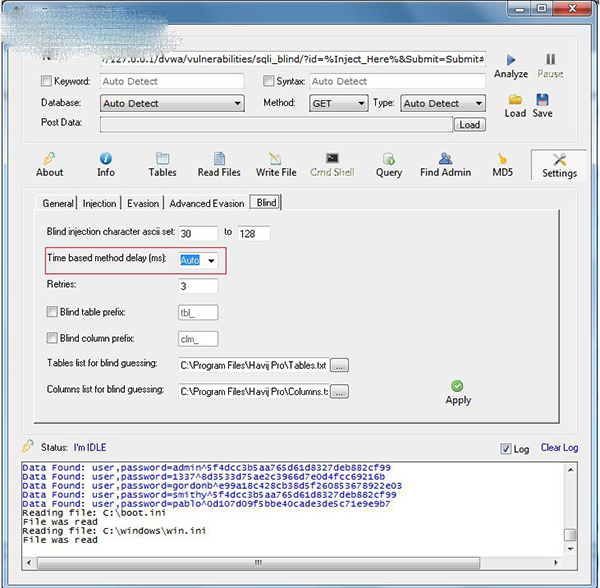Screen dimensions: 600x588
Task: Click the target URL input field
Action: (x=293, y=59)
